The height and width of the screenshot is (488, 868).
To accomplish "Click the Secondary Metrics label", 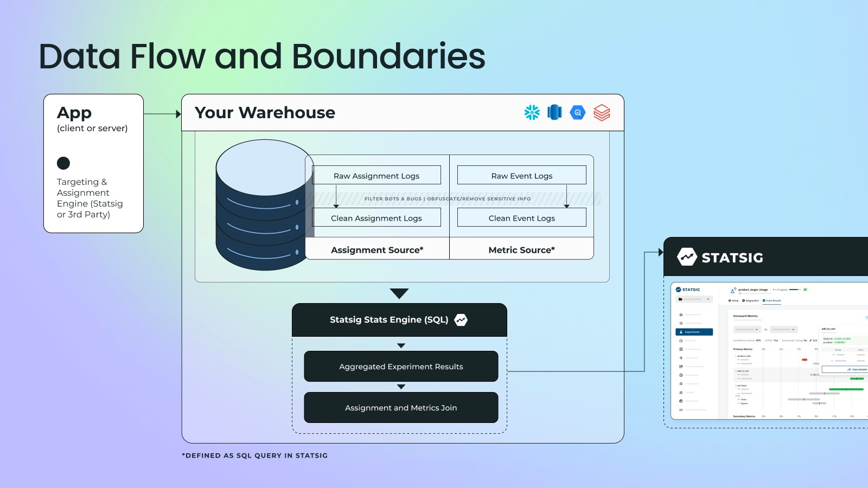I will coord(744,416).
